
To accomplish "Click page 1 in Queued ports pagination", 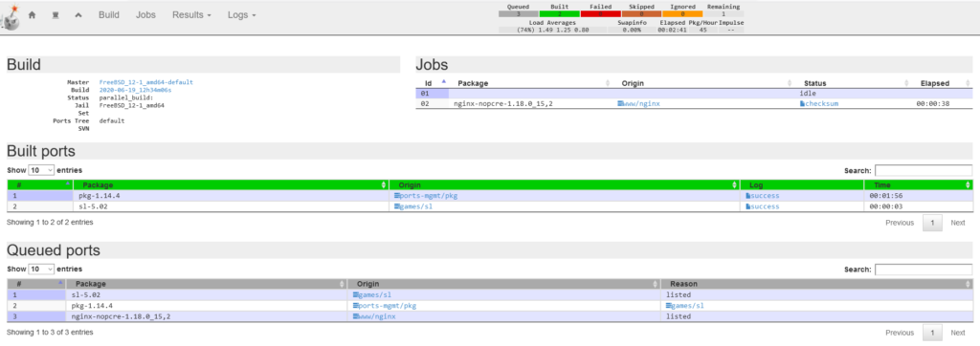I will (932, 333).
